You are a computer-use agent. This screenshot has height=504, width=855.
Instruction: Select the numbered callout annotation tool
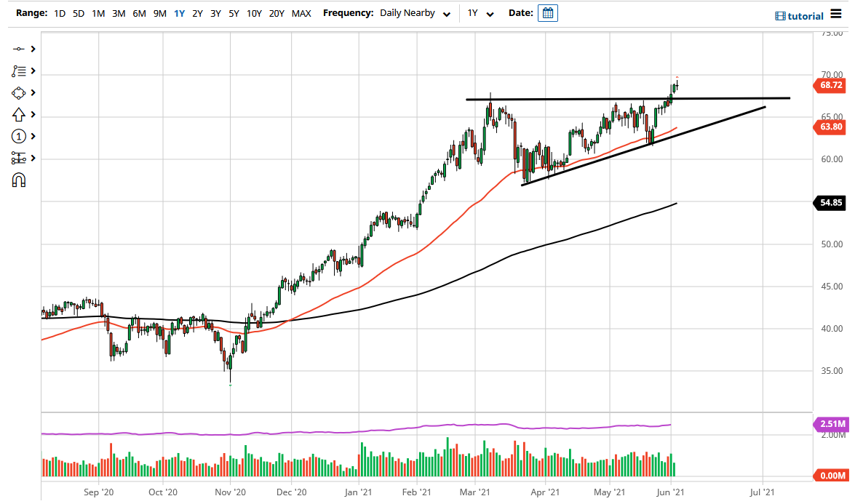(x=18, y=136)
